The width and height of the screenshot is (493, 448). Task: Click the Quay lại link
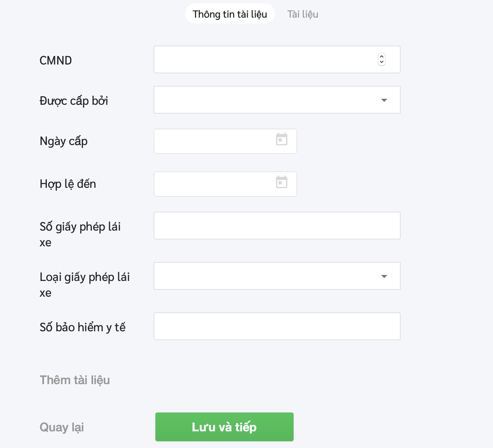tap(62, 427)
